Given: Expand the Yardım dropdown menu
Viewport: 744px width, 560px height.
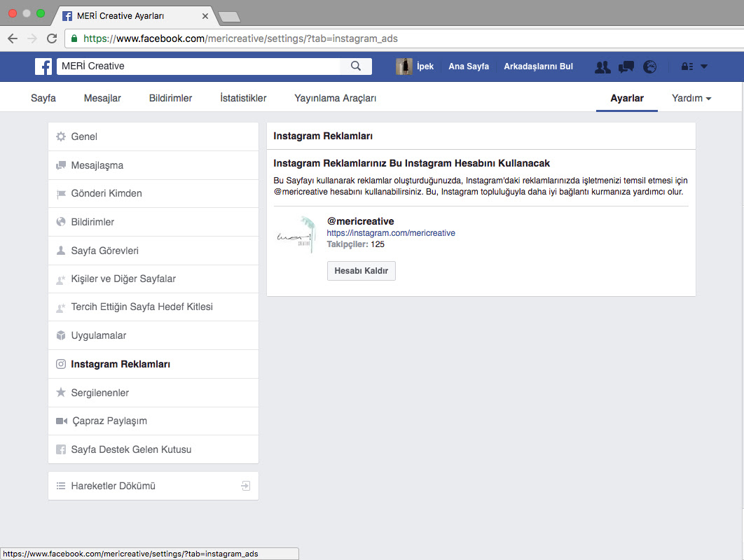Looking at the screenshot, I should pos(691,98).
